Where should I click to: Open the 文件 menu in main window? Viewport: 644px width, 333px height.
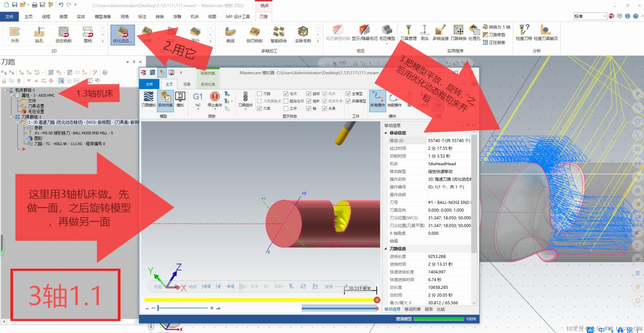coord(9,16)
